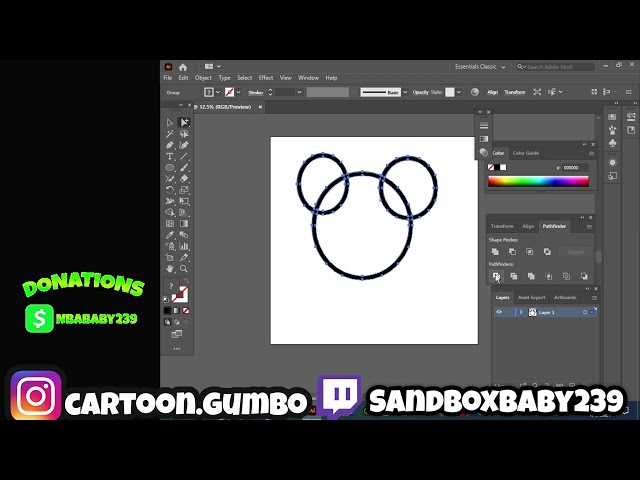Set toolbar paint mode to None

186,311
